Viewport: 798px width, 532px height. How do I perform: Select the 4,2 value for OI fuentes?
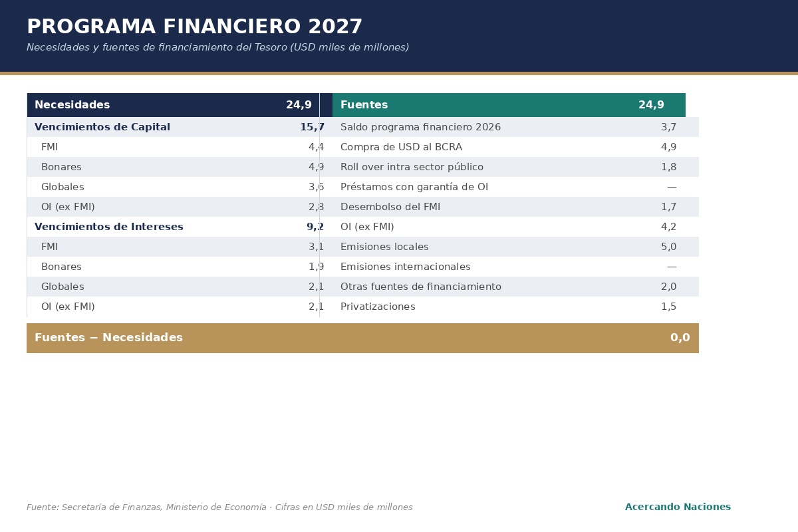(x=668, y=227)
